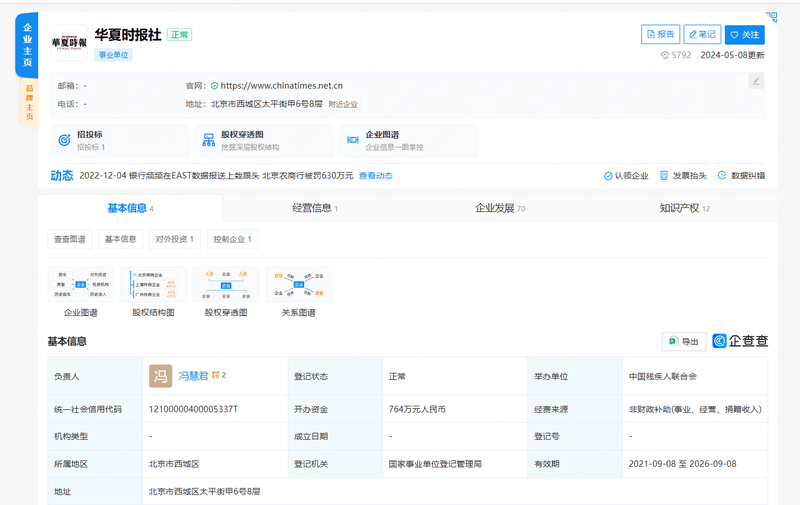This screenshot has height=505, width=800.
Task: Select the 控制企业 1 sub-tab
Action: (x=233, y=239)
